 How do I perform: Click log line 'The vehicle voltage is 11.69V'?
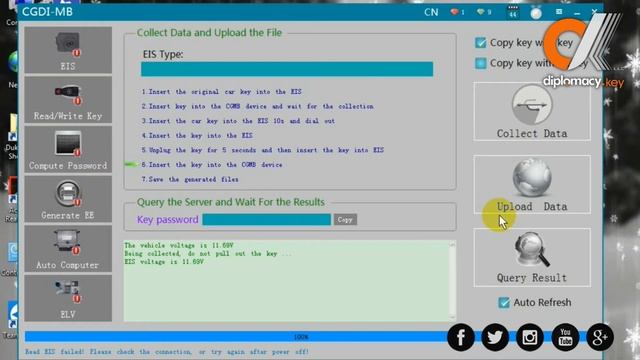click(179, 245)
